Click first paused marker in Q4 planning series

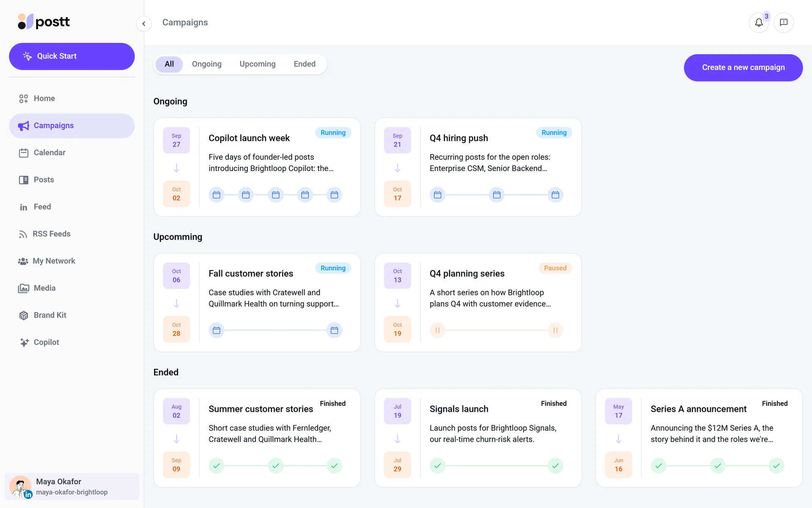pos(438,330)
